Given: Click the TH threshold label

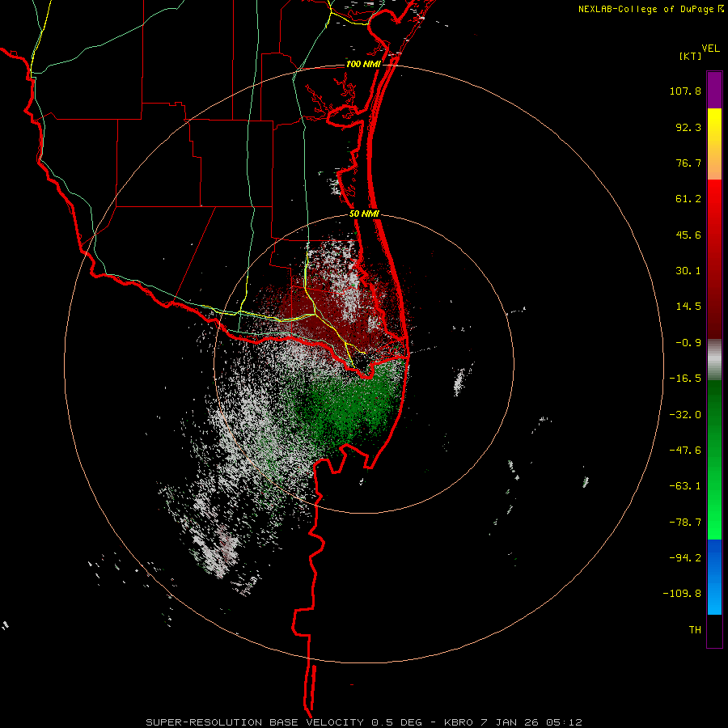Looking at the screenshot, I should coord(695,630).
